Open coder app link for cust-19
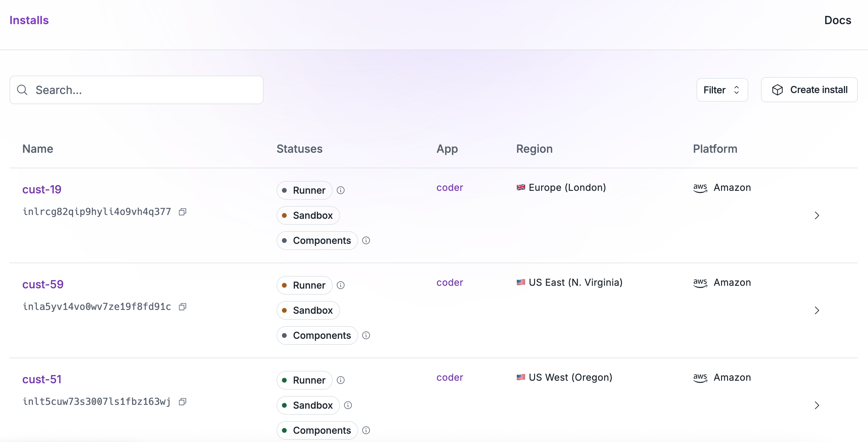This screenshot has width=868, height=442. click(450, 188)
